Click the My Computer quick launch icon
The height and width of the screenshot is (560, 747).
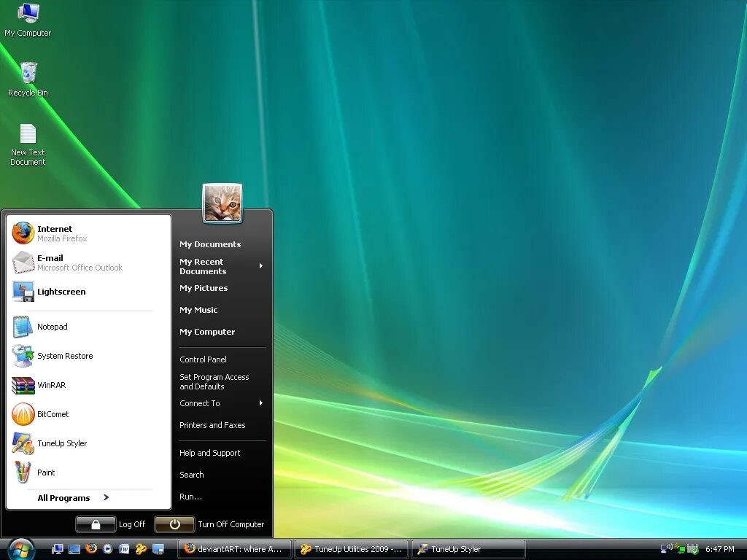tap(57, 549)
